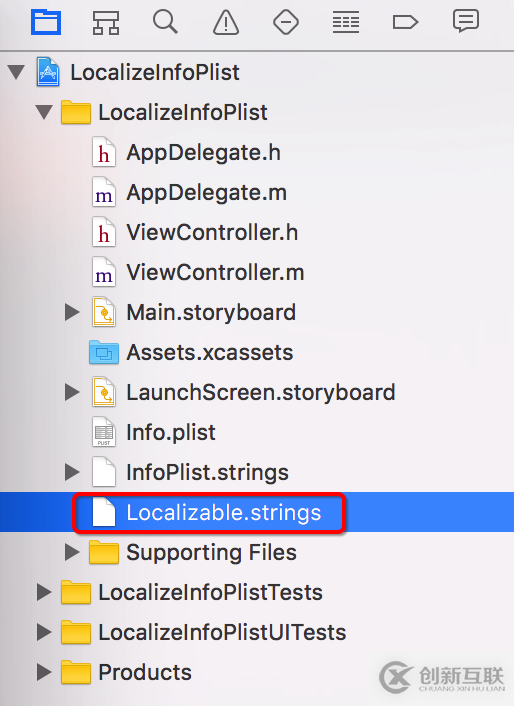Expand the Supporting Files folder
514x706 pixels.
click(72, 552)
